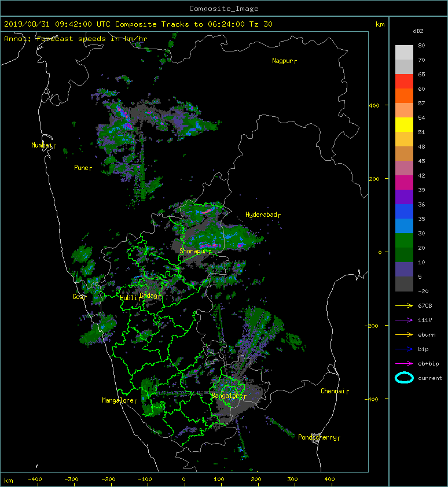Click the dBZ legend heading
The height and width of the screenshot is (487, 448).
click(418, 31)
